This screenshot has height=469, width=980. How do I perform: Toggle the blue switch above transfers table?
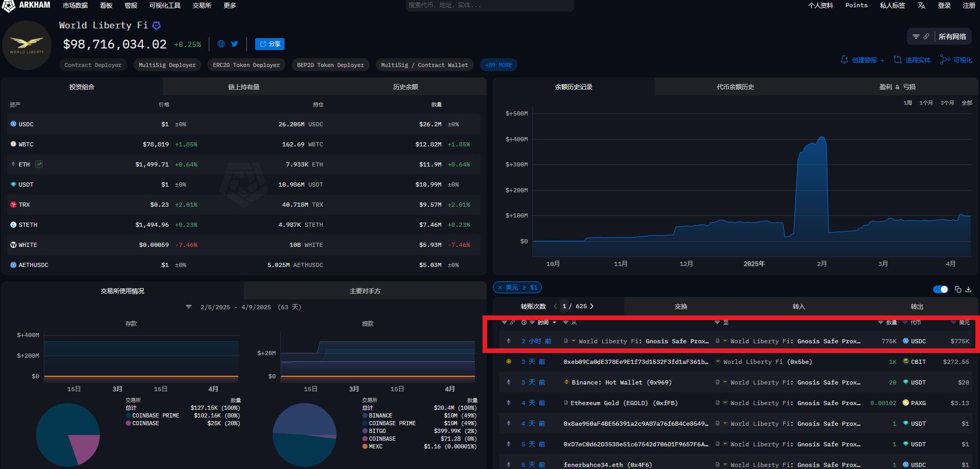tap(940, 290)
